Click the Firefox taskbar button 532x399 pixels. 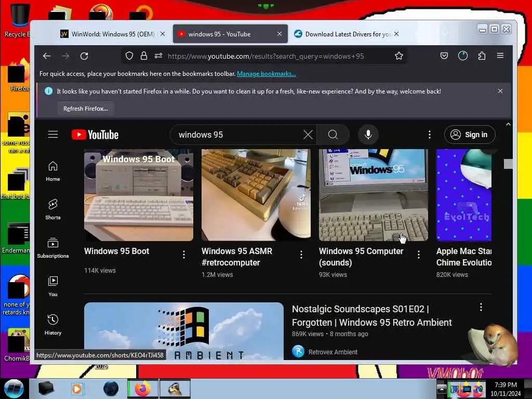[143, 389]
